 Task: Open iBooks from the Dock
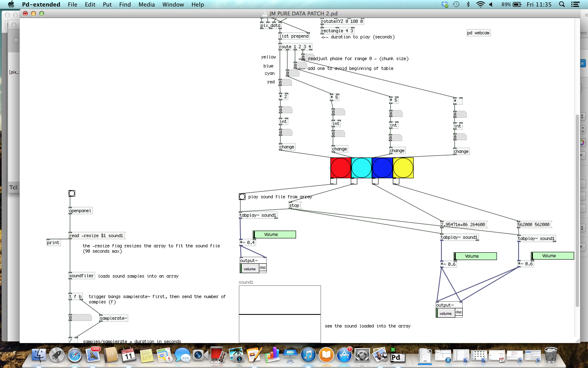tap(326, 355)
